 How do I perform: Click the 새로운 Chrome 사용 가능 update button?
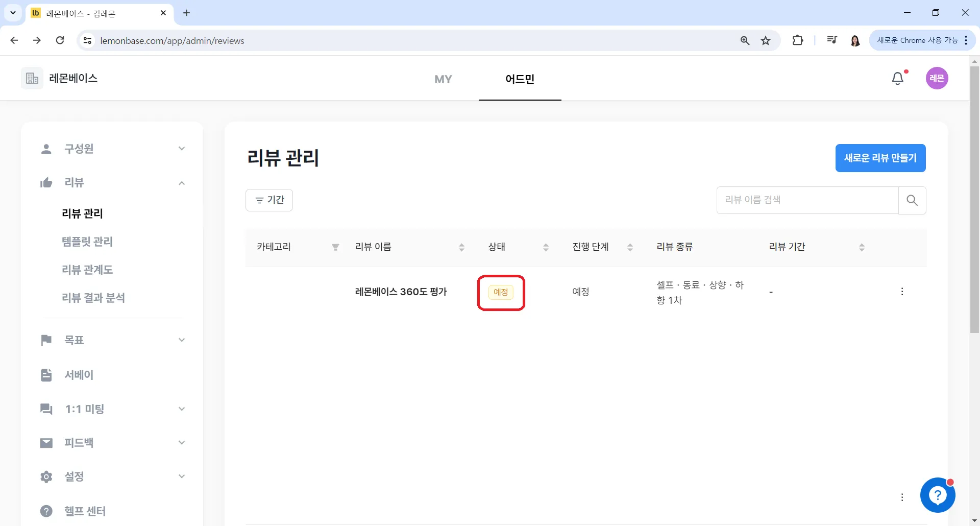pos(922,40)
